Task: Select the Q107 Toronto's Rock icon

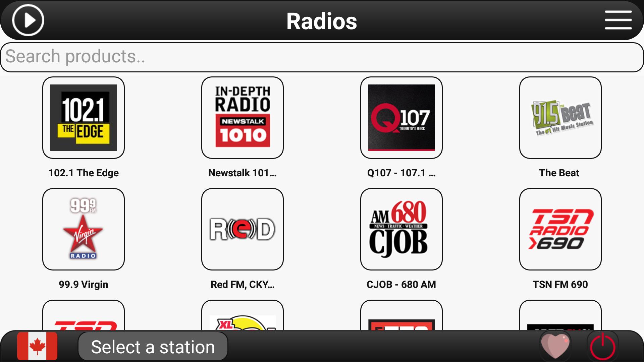Action: pos(401,118)
